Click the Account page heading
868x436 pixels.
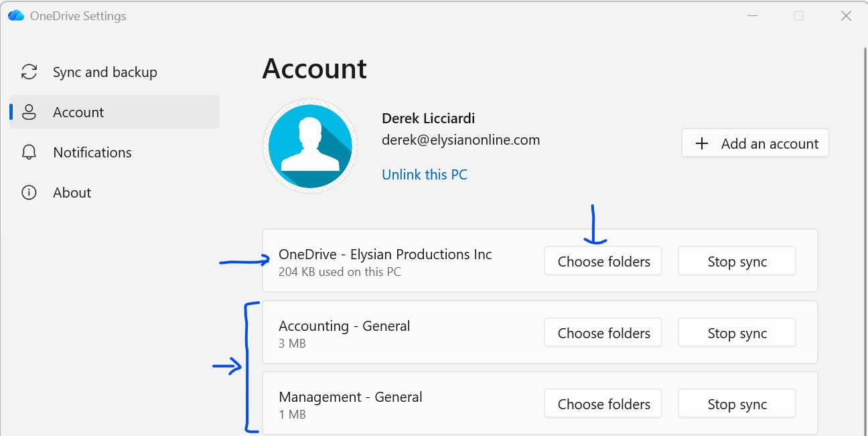click(x=315, y=68)
